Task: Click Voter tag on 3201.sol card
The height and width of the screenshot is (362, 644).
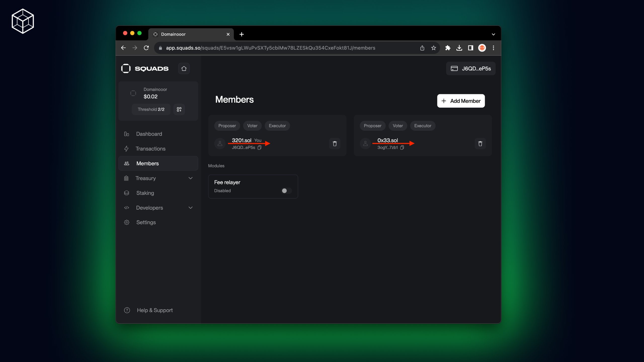Action: tap(252, 126)
